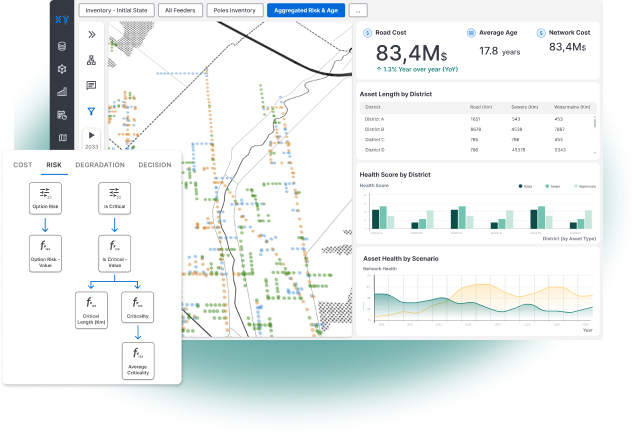Screen dimensions: 639x436
Task: Click the database icon in left sidebar
Action: pos(62,45)
